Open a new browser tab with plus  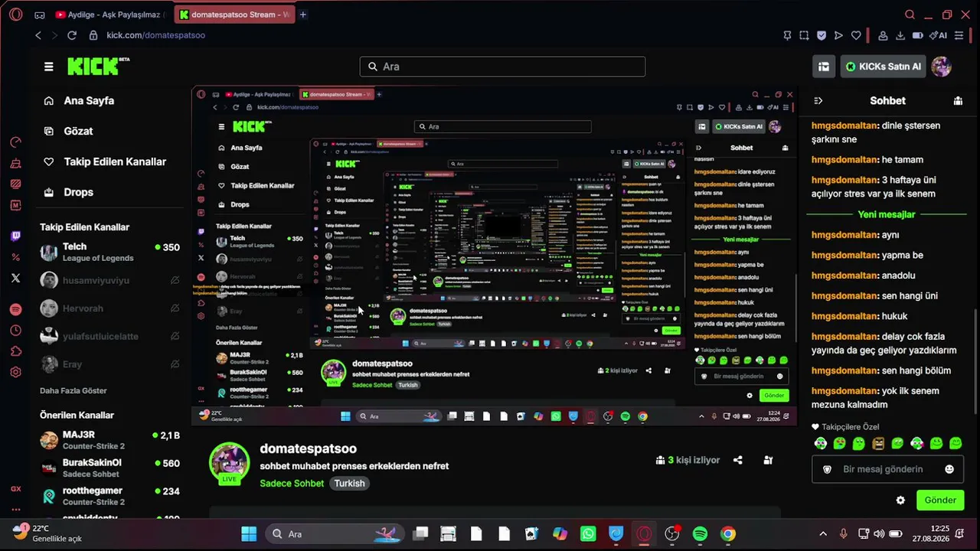(303, 15)
